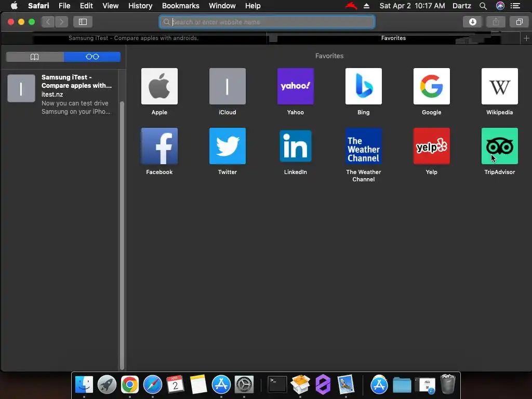Viewport: 532px width, 399px height.
Task: Click the Share toolbar button
Action: pos(496,22)
